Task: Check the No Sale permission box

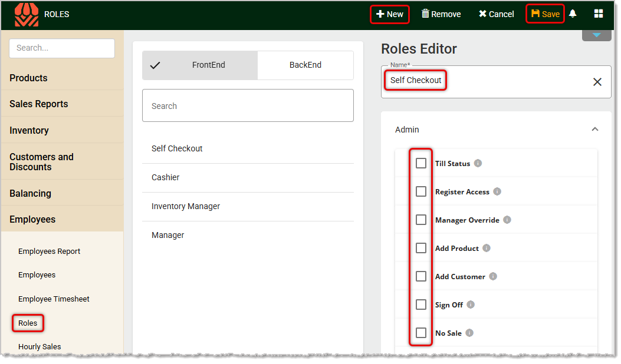Action: (421, 333)
